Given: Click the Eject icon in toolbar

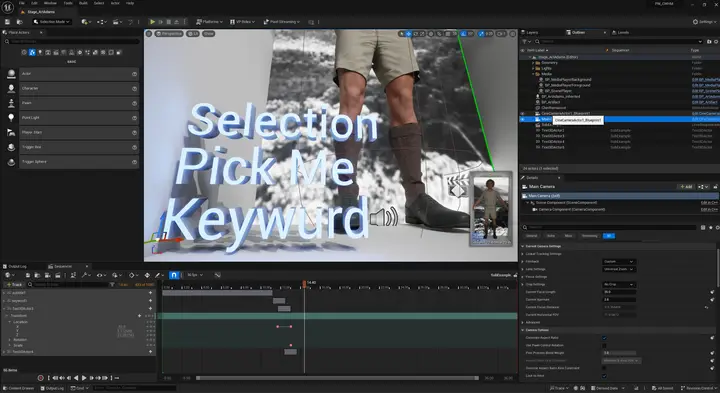Looking at the screenshot, I should tap(176, 22).
